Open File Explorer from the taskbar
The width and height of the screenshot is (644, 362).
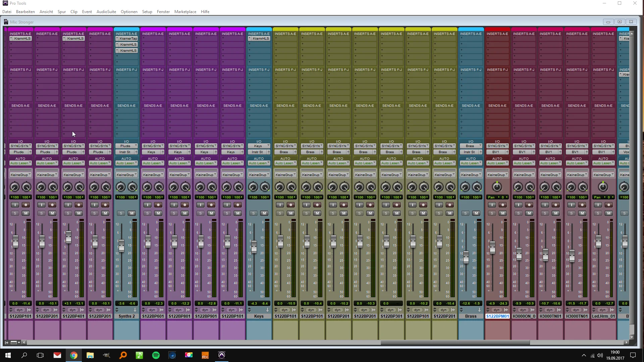90,355
